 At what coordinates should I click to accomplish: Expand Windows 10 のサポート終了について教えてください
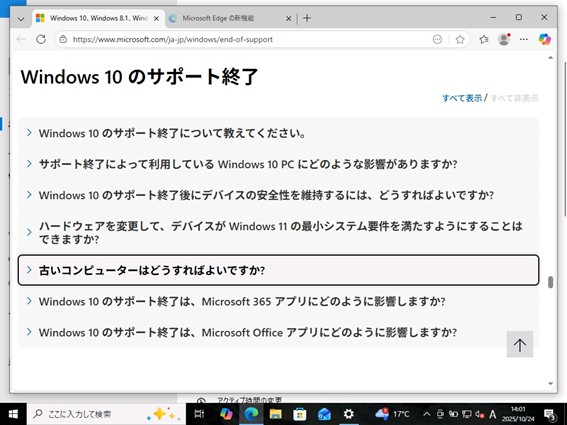click(278, 133)
